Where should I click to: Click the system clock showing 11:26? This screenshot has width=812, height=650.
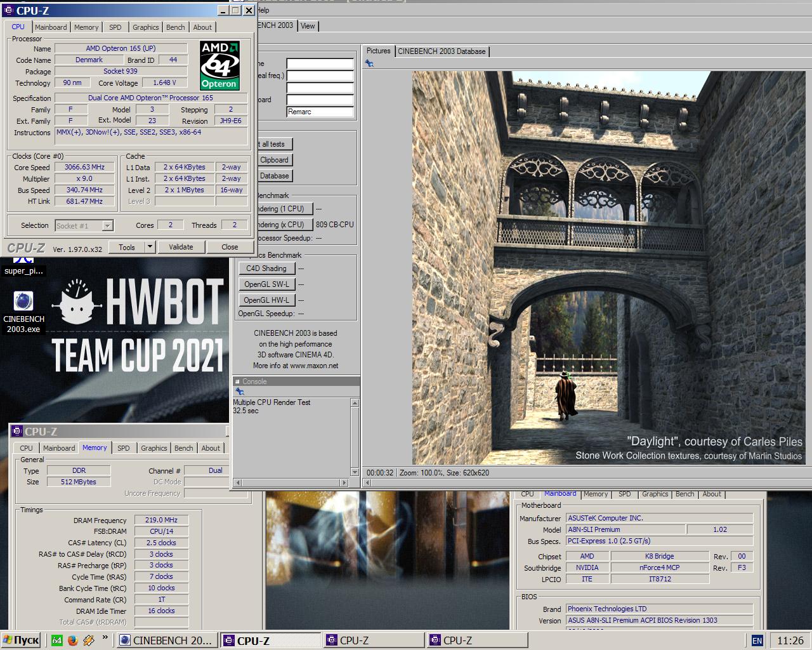pos(790,641)
